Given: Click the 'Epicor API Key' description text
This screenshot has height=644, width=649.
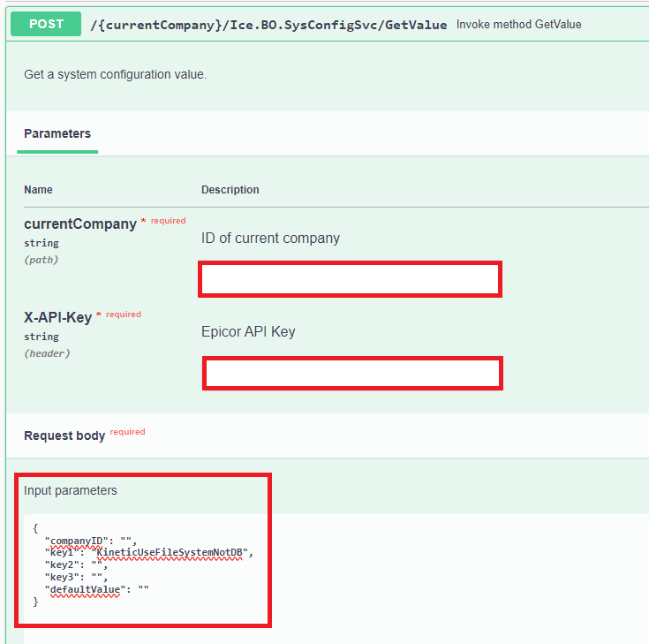Looking at the screenshot, I should pyautogui.click(x=248, y=332).
